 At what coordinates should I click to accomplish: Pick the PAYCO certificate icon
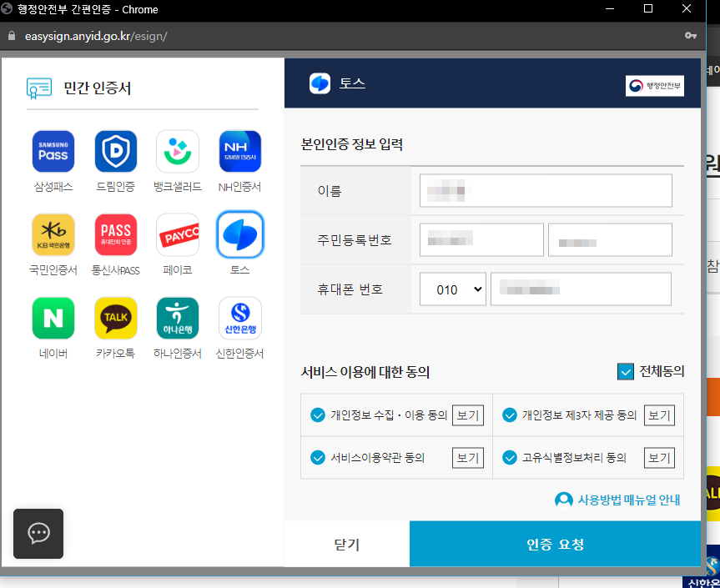tap(178, 234)
